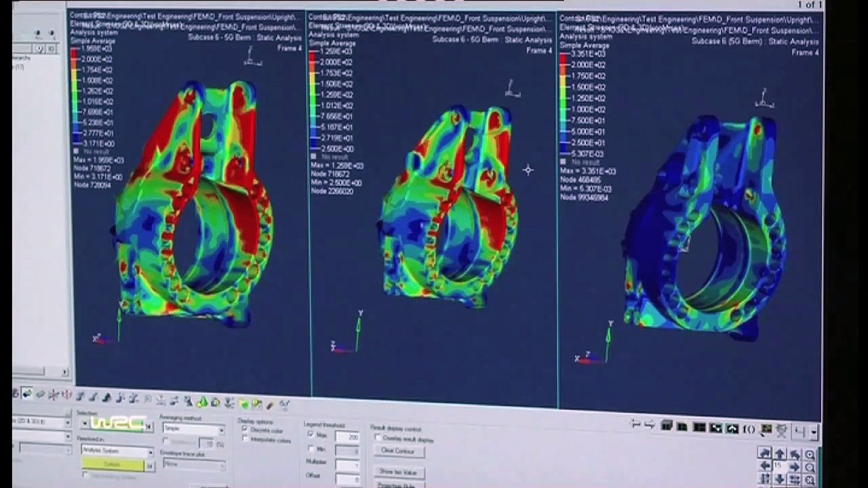Click the rotation angle field showing 15

[x=779, y=465]
